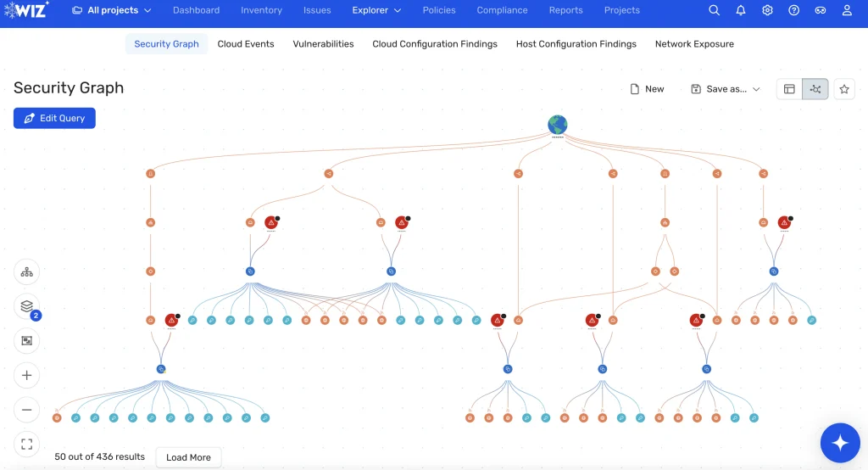Toggle the favorite star for this query
The image size is (868, 470).
pos(844,89)
